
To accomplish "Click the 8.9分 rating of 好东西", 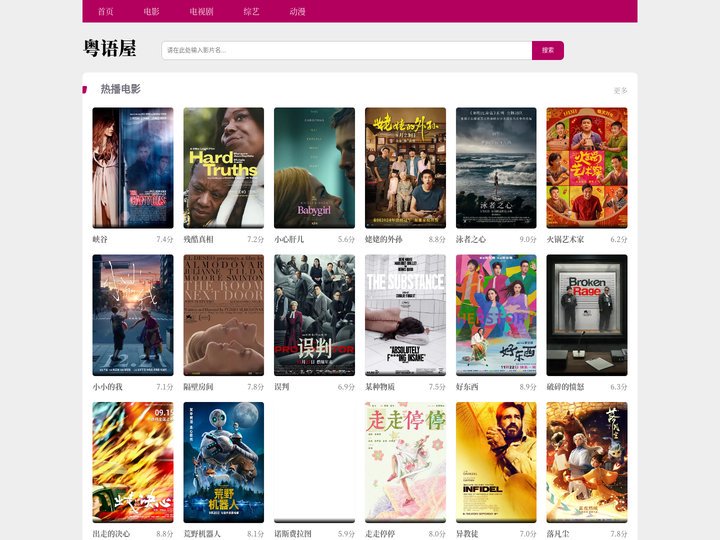I will click(528, 387).
